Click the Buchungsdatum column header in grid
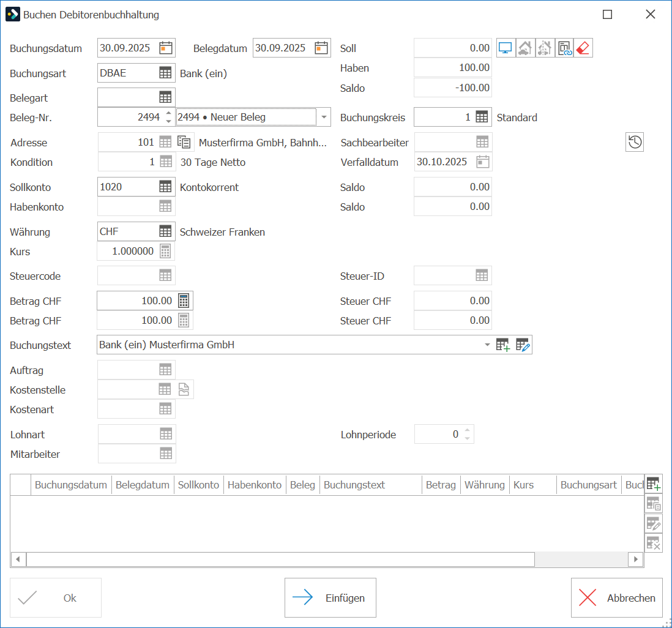This screenshot has width=672, height=628. click(x=71, y=485)
